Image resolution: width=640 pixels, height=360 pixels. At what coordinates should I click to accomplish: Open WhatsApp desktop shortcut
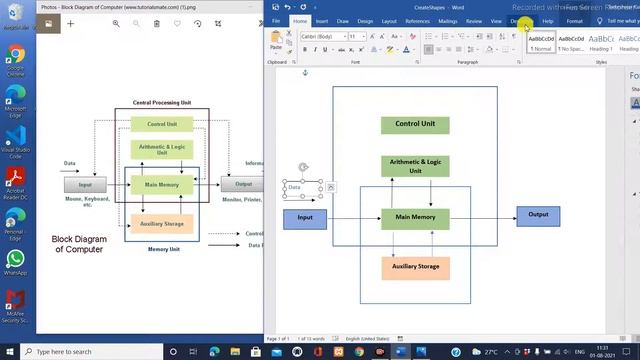coord(16,262)
